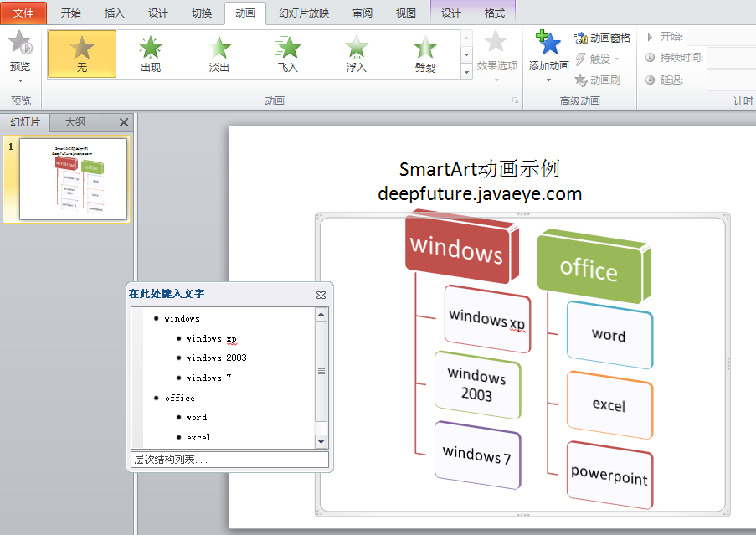Image resolution: width=756 pixels, height=535 pixels.
Task: Click the Preview animation star icon
Action: (x=20, y=42)
